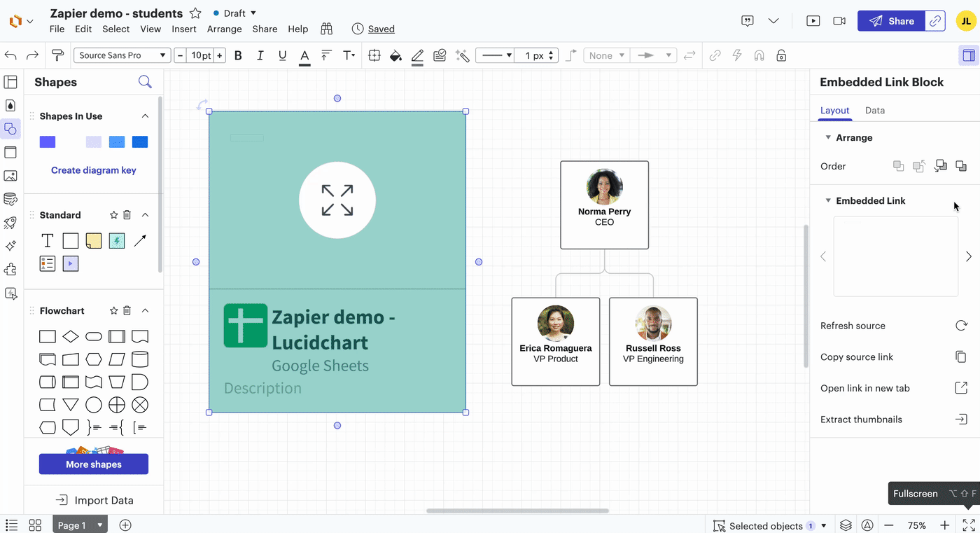The height and width of the screenshot is (533, 980).
Task: Toggle the star on the Flowchart library
Action: tap(114, 310)
